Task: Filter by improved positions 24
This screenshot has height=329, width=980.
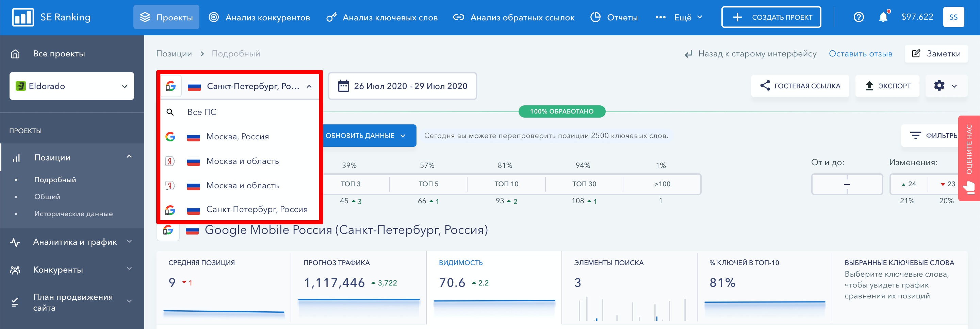Action: 909,184
